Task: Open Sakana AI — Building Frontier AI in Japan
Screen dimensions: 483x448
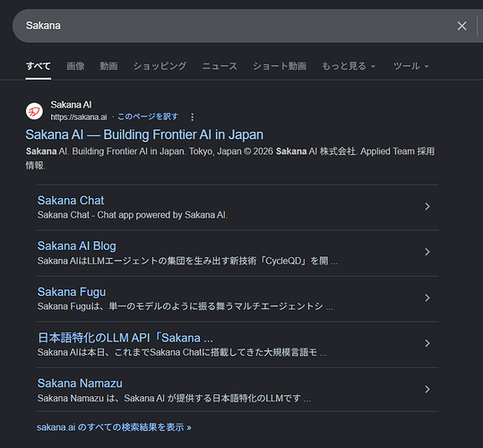Action: tap(144, 134)
